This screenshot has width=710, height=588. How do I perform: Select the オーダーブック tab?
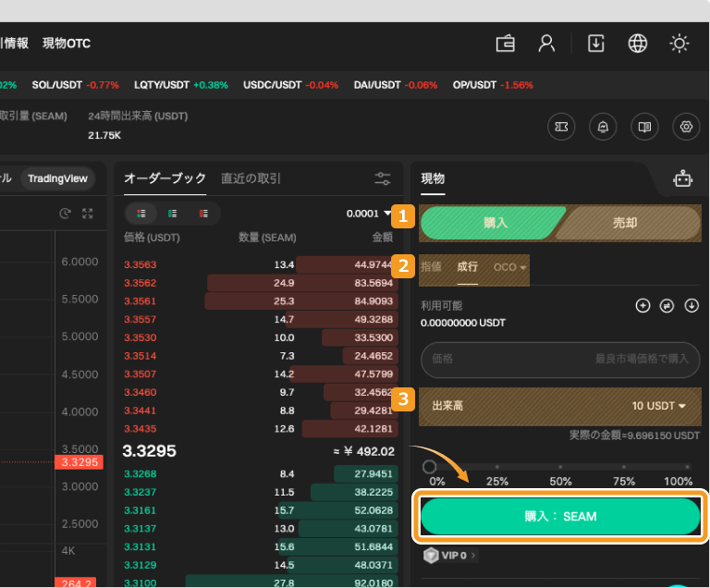165,178
